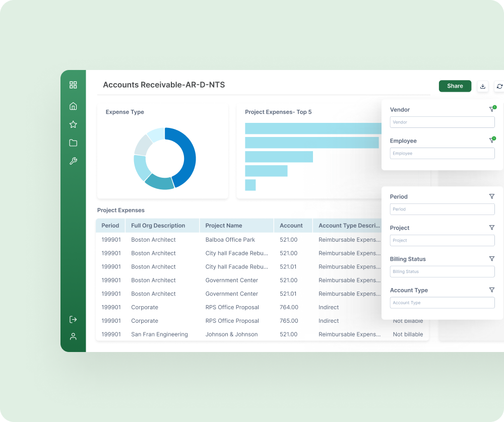Open the Billing Status dropdown field
This screenshot has height=422, width=504.
click(442, 271)
